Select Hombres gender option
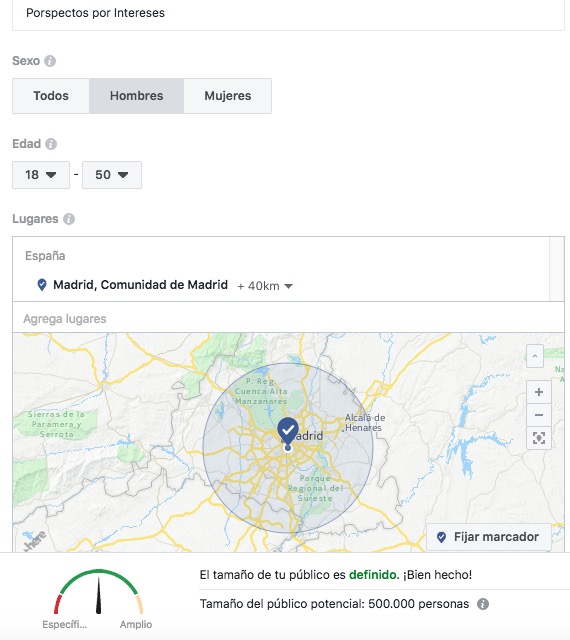This screenshot has height=640, width=570. 136,96
